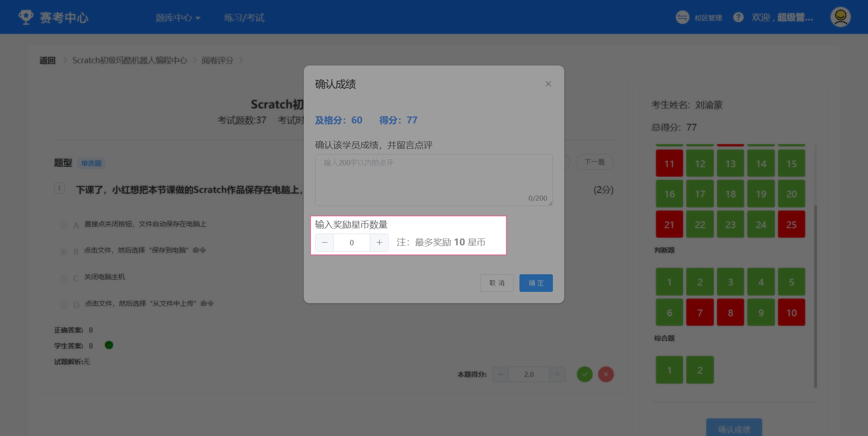
Task: Click the 单选题 question type tag
Action: click(91, 163)
